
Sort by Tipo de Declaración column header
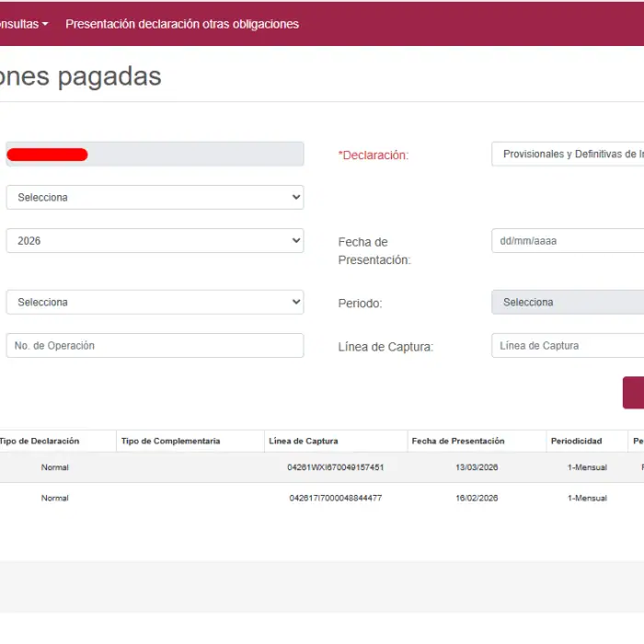click(x=39, y=442)
